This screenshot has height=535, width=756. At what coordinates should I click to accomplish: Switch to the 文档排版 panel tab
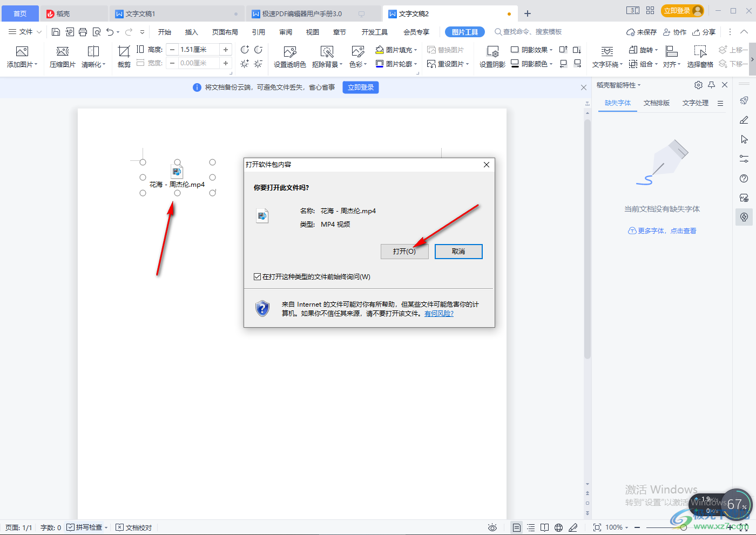657,103
